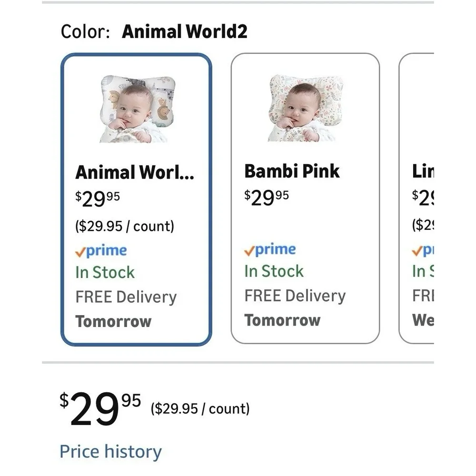The height and width of the screenshot is (476, 476).
Task: Click the Color: Animal World2 label
Action: point(154,31)
